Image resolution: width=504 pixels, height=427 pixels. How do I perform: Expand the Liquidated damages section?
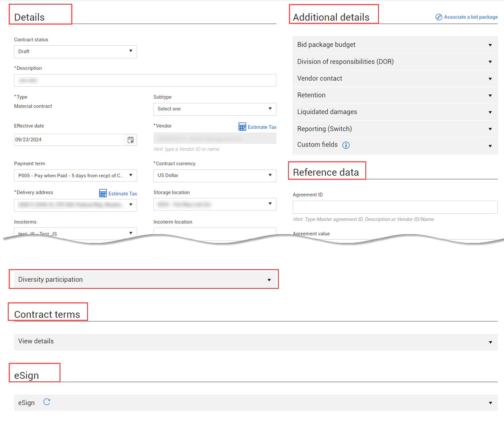coord(395,112)
